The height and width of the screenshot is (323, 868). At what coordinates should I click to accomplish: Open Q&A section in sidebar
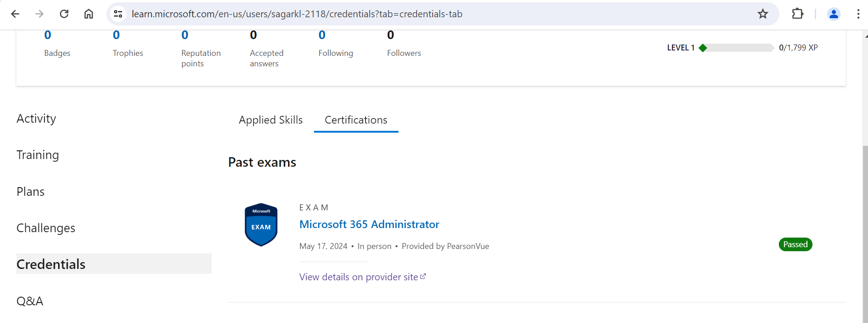[x=30, y=301]
